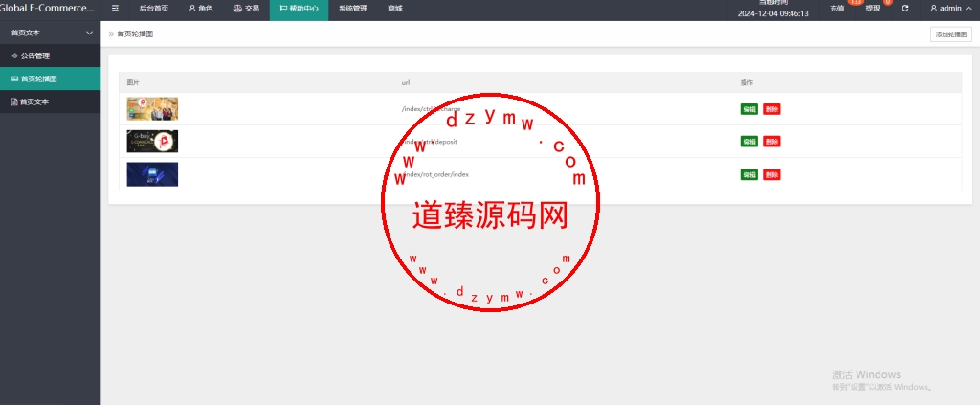This screenshot has width=980, height=405.
Task: Click the first carousel image thumbnail
Action: [152, 109]
